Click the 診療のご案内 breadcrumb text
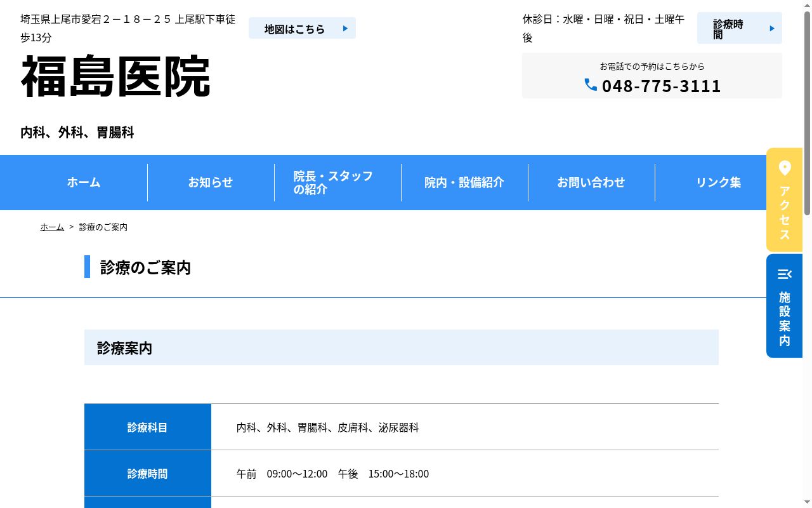The height and width of the screenshot is (508, 812). (x=103, y=227)
